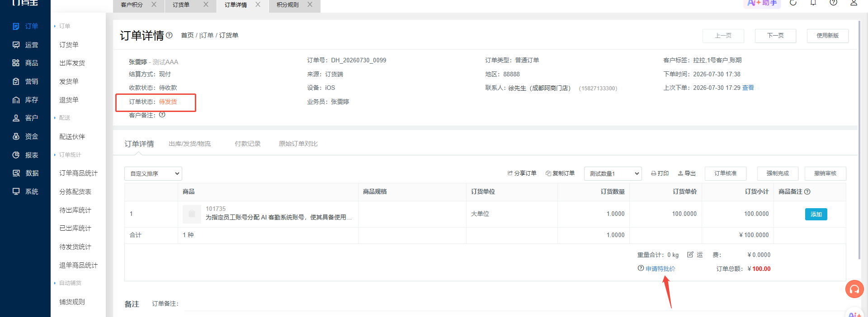This screenshot has width=868, height=317.
Task: Close the 积分规则 tab
Action: [x=310, y=5]
